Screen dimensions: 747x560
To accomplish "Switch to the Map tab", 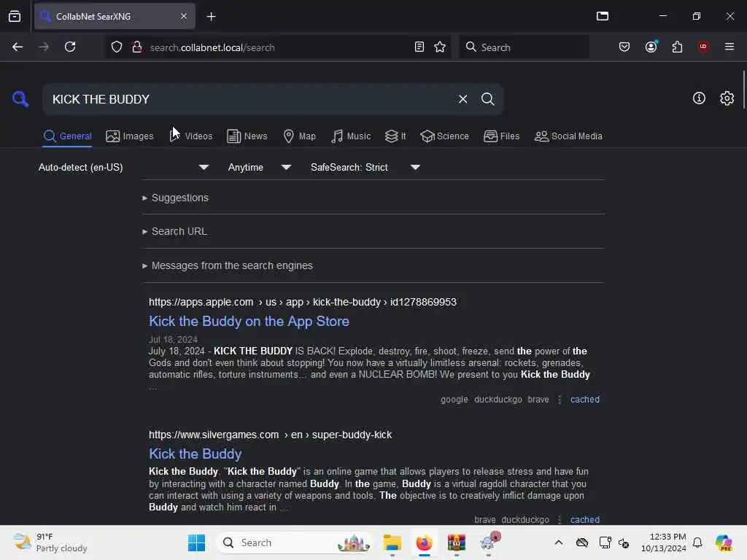I will point(299,136).
